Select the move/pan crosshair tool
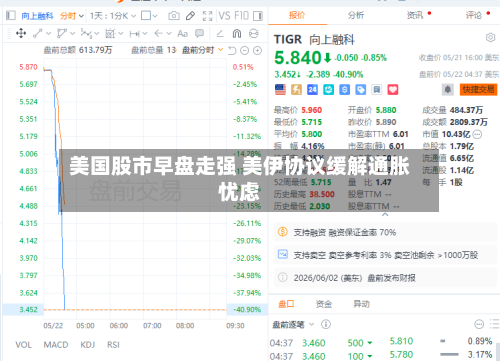500x361 pixels. pos(21,33)
